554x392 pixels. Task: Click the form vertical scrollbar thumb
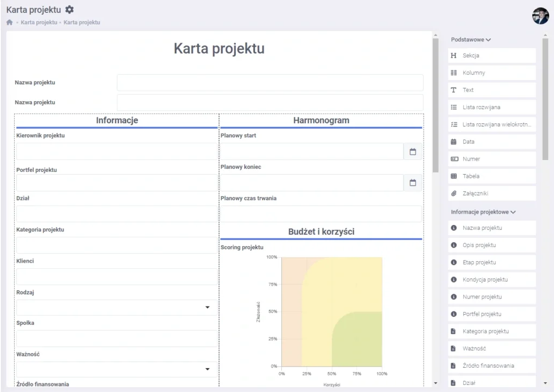pyautogui.click(x=436, y=105)
